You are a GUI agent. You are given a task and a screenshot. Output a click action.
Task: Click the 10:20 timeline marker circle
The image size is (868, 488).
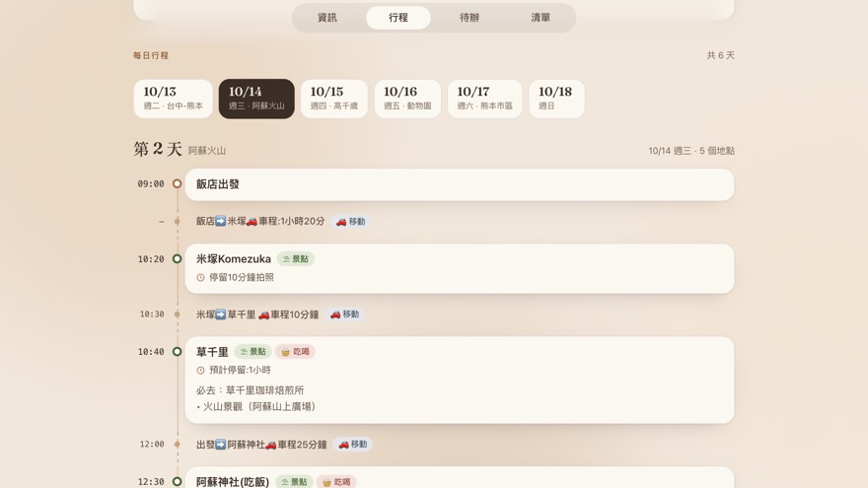178,259
